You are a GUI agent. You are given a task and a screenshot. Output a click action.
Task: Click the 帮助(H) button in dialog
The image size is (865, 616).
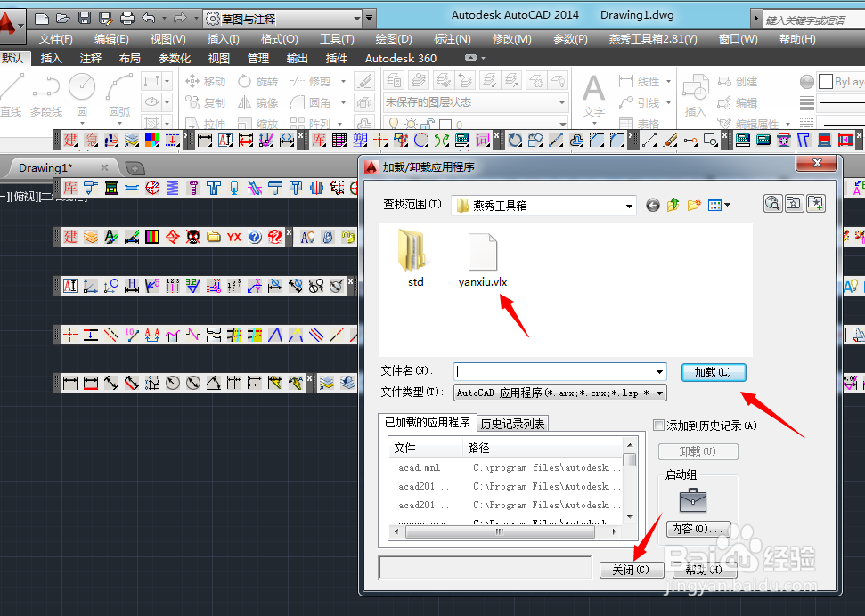[x=705, y=570]
